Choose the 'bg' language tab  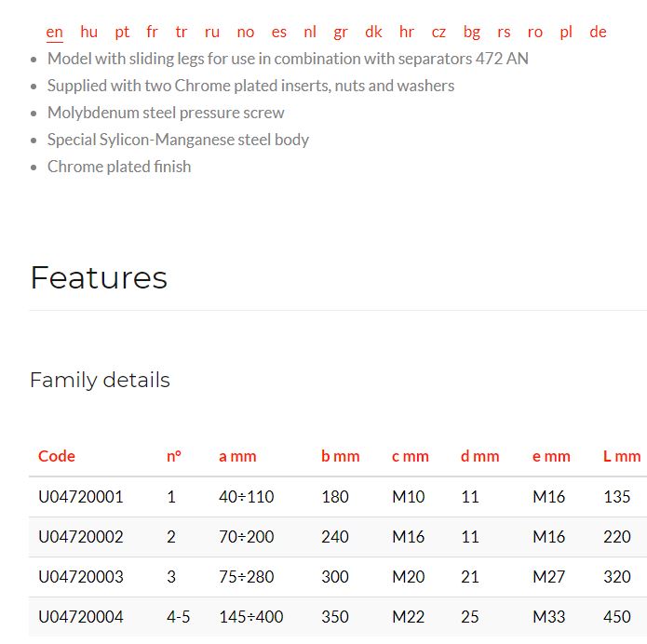(472, 33)
